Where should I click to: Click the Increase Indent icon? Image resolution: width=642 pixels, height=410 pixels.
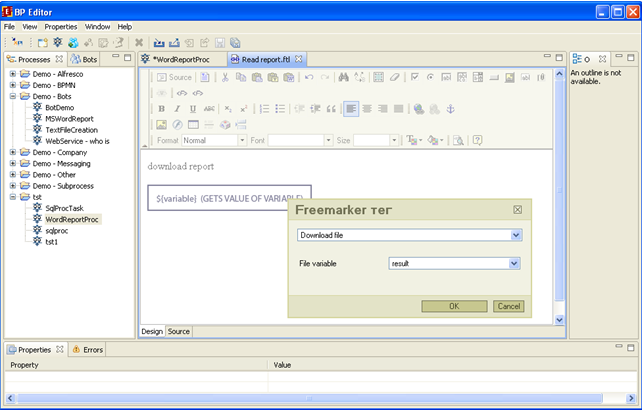click(x=315, y=109)
